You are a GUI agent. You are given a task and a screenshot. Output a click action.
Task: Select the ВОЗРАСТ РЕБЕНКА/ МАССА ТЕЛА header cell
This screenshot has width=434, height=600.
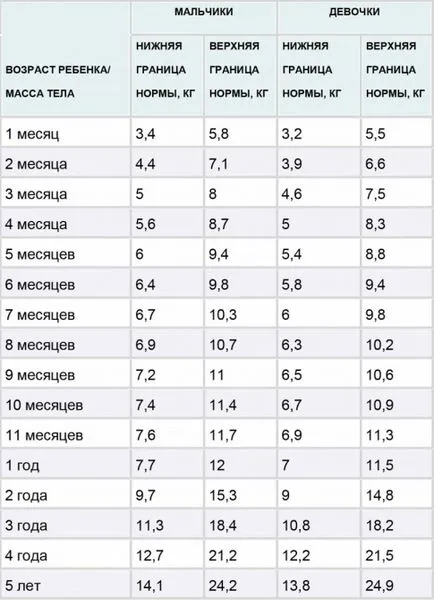[x=58, y=82]
